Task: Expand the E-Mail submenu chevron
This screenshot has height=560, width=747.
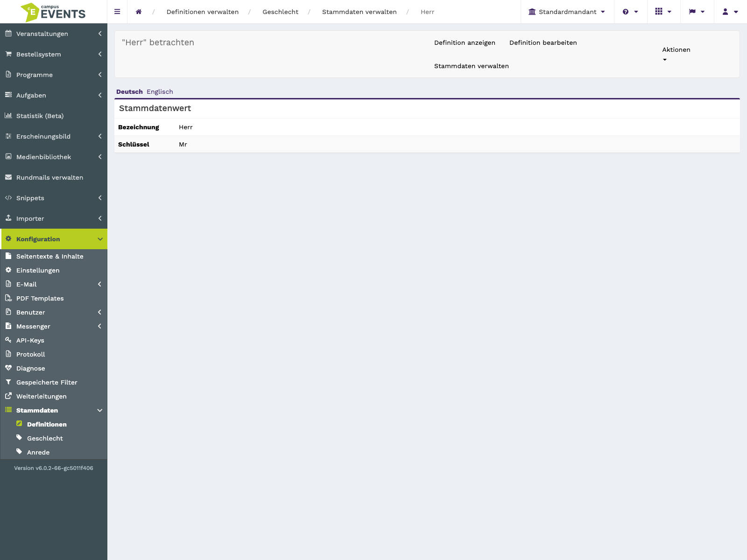Action: click(100, 284)
